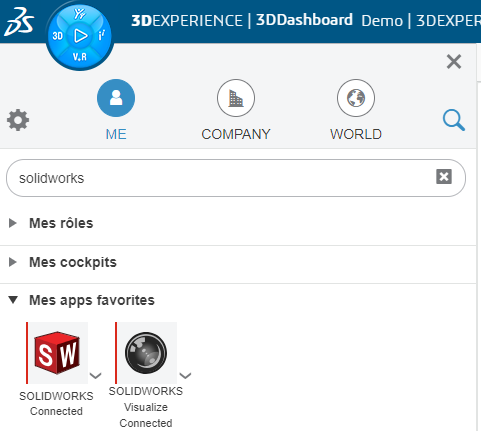Click the magnifying glass search icon

click(x=454, y=120)
